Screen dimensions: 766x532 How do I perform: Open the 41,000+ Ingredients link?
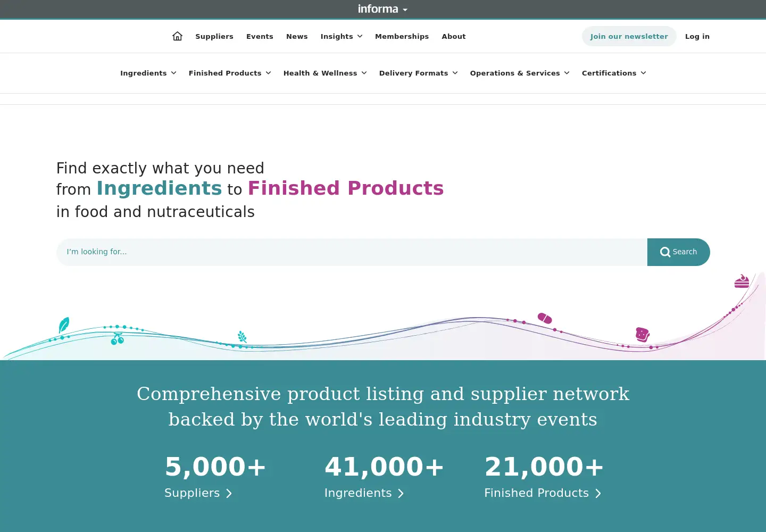[384, 477]
